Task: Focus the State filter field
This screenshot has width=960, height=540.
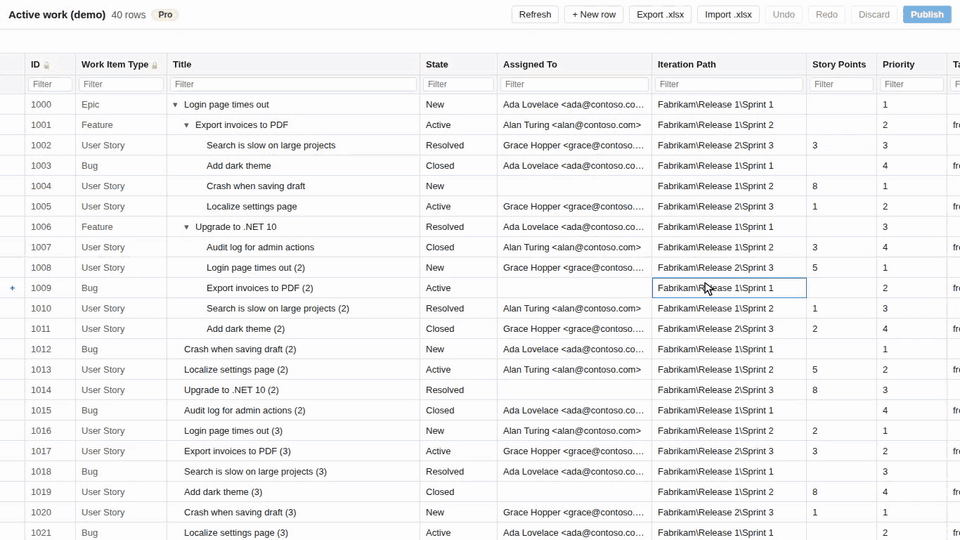Action: coord(459,84)
